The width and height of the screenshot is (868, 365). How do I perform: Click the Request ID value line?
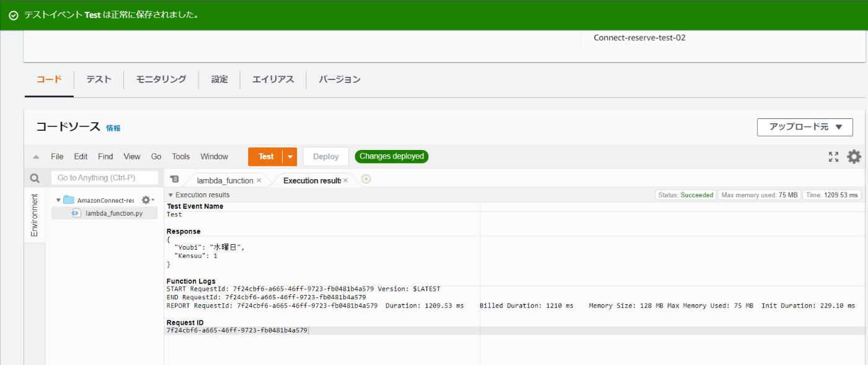click(237, 330)
